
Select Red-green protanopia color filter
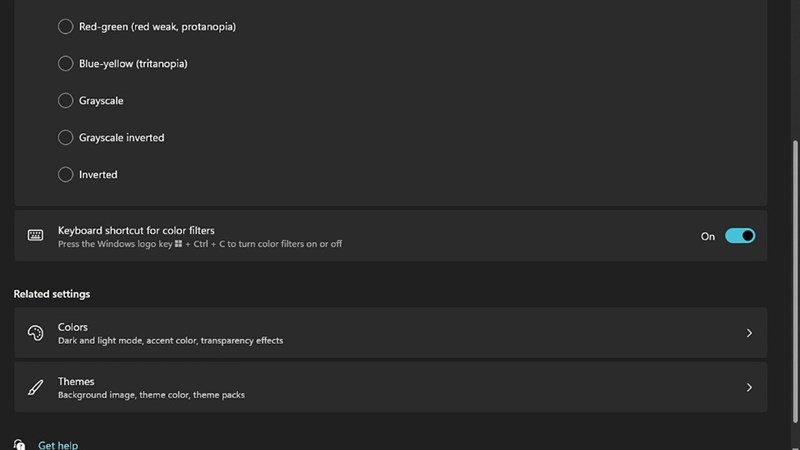tap(66, 27)
